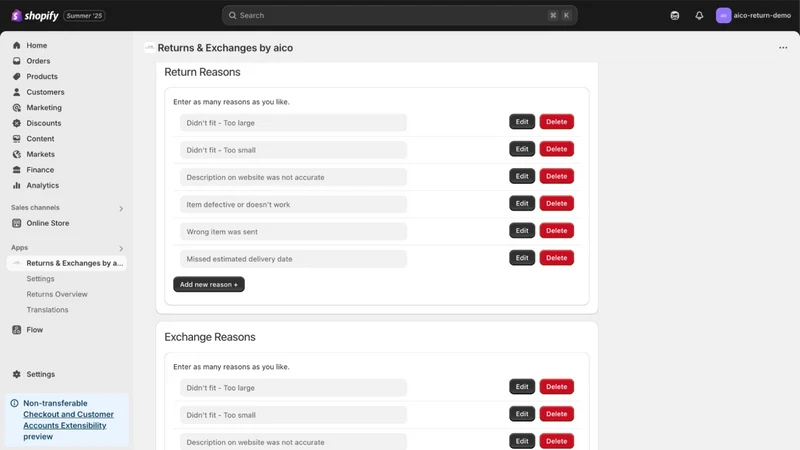Edit return reason 'Wrong item was sent'
This screenshot has width=800, height=450.
(522, 231)
